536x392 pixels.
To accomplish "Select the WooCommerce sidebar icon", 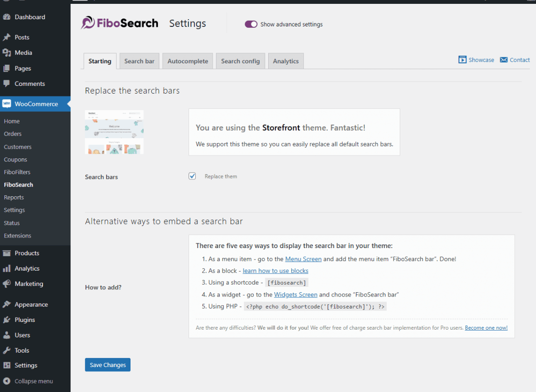I will point(7,104).
